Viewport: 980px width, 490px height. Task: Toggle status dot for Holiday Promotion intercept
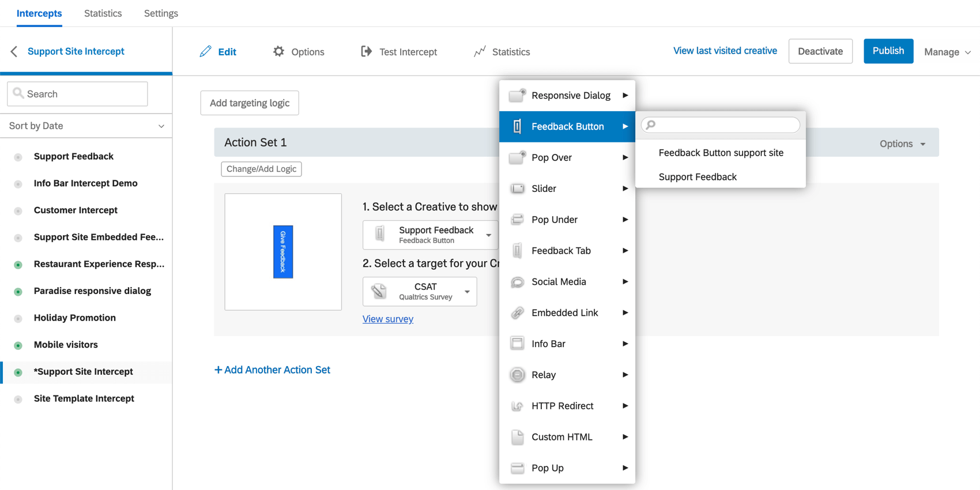[x=18, y=318]
